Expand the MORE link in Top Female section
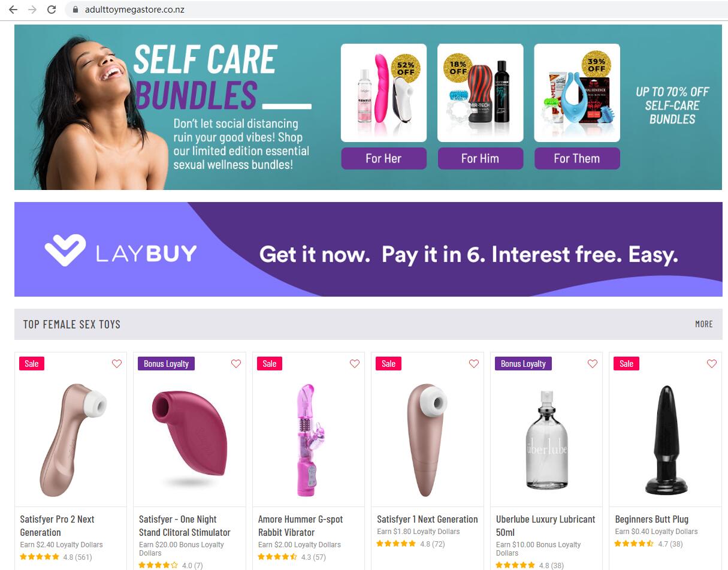 pyautogui.click(x=704, y=324)
